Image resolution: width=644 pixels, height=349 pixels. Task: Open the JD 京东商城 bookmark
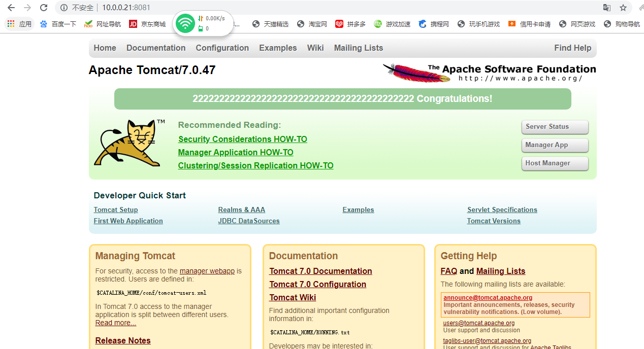point(147,24)
